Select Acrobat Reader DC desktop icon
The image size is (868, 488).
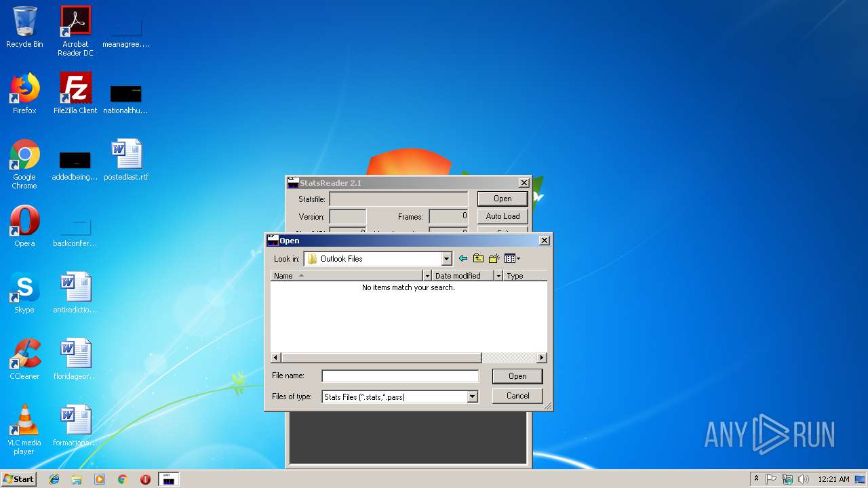75,31
